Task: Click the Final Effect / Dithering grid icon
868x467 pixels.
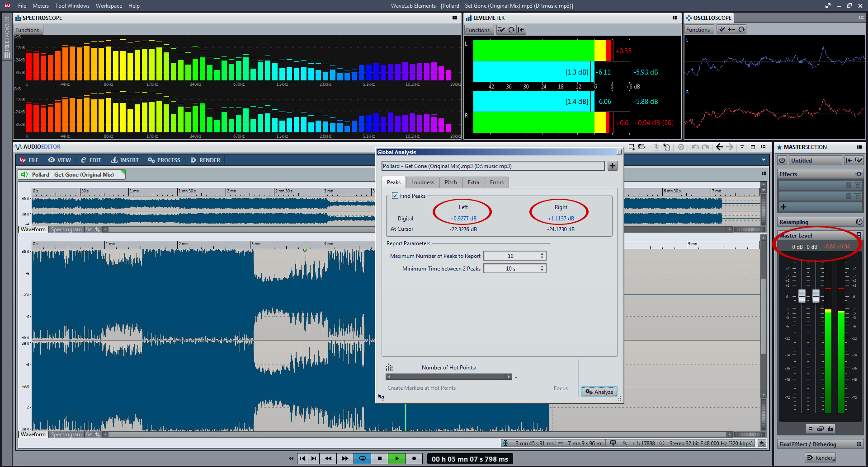Action: 859,444
